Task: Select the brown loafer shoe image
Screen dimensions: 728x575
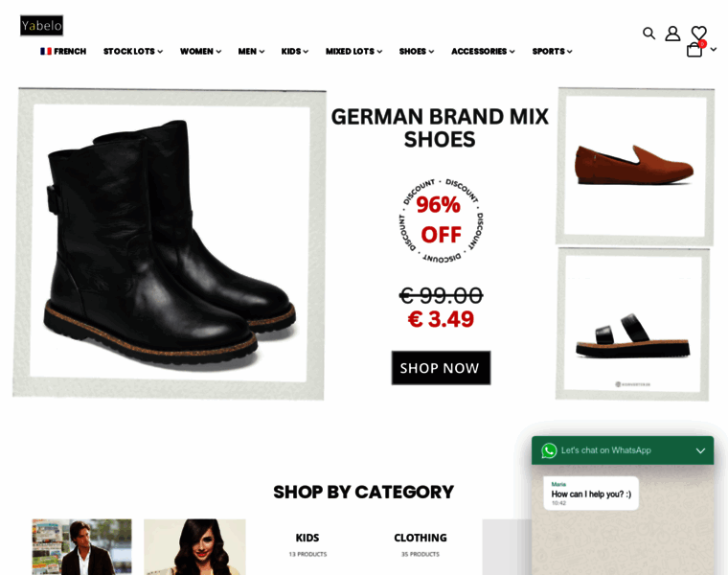Action: pos(633,164)
